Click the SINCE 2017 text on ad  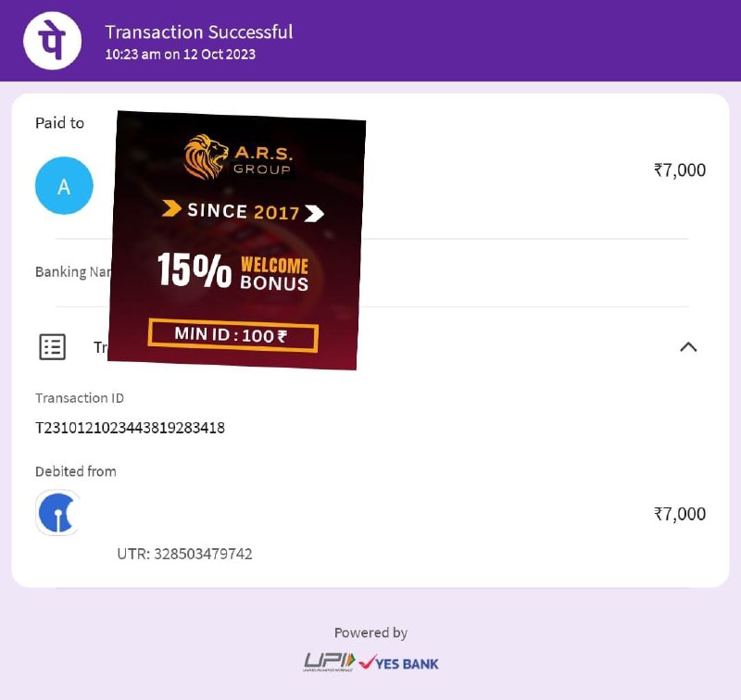click(x=243, y=211)
